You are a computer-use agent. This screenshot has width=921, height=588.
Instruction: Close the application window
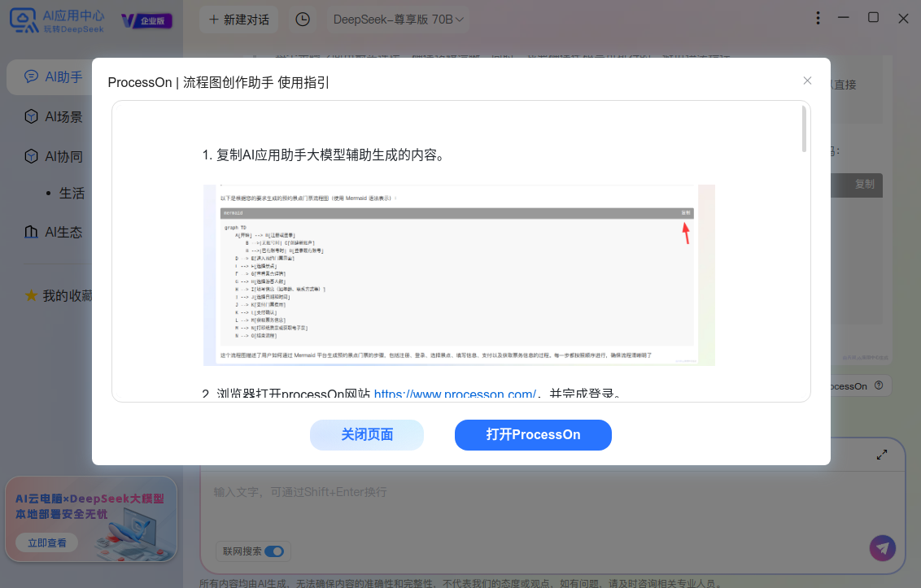(x=903, y=18)
